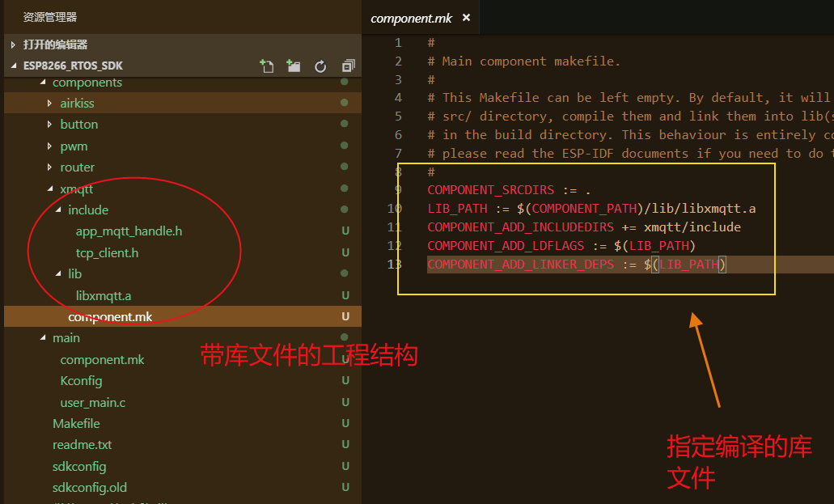Image resolution: width=834 pixels, height=504 pixels.
Task: Click COMPONENT_ADD_INCLUDEDIRS on line 11
Action: pos(520,227)
